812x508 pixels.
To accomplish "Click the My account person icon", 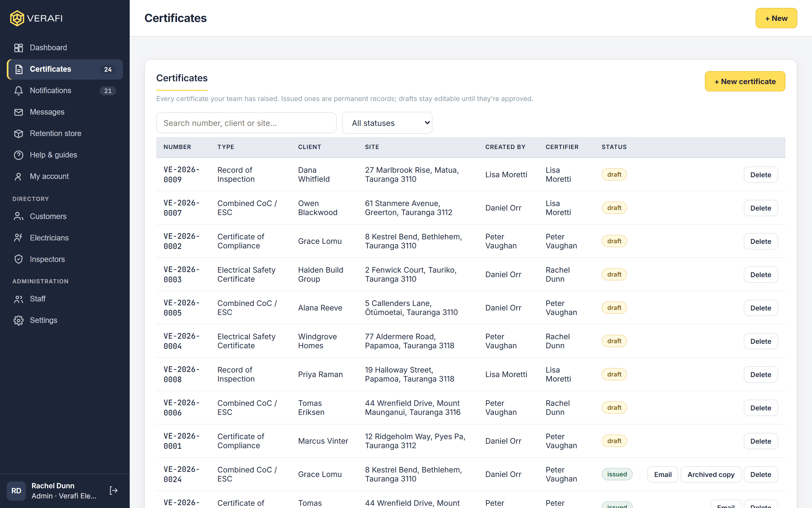I will pyautogui.click(x=18, y=177).
